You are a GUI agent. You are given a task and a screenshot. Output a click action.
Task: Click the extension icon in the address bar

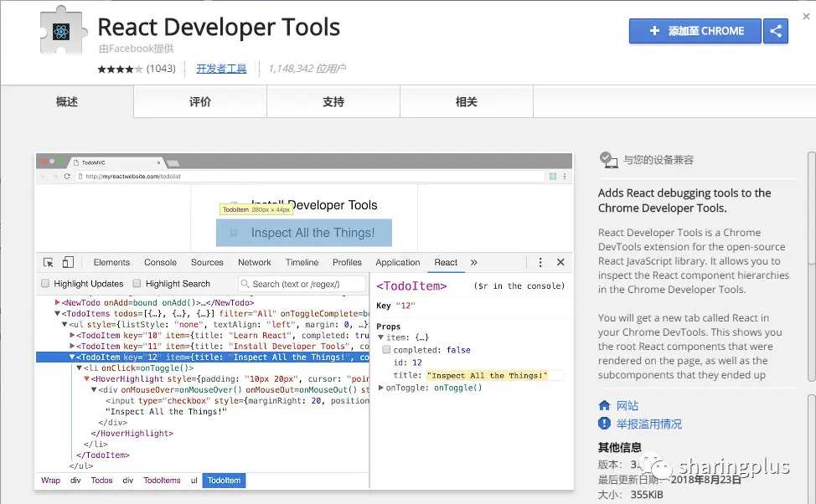[x=553, y=177]
